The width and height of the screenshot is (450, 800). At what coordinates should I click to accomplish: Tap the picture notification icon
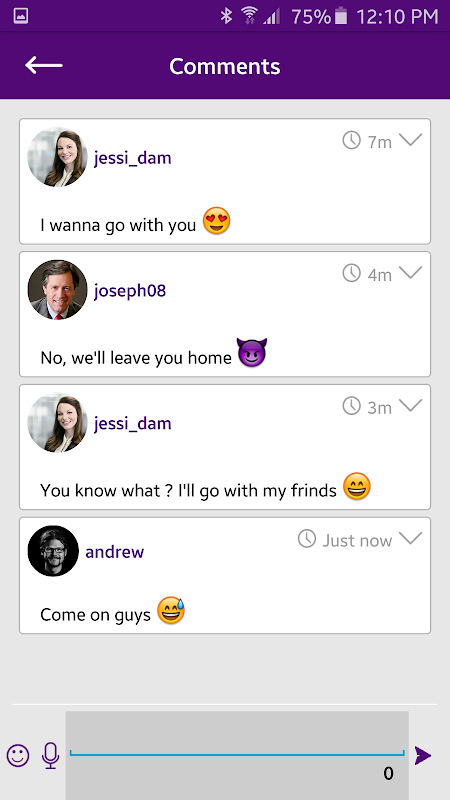(20, 16)
